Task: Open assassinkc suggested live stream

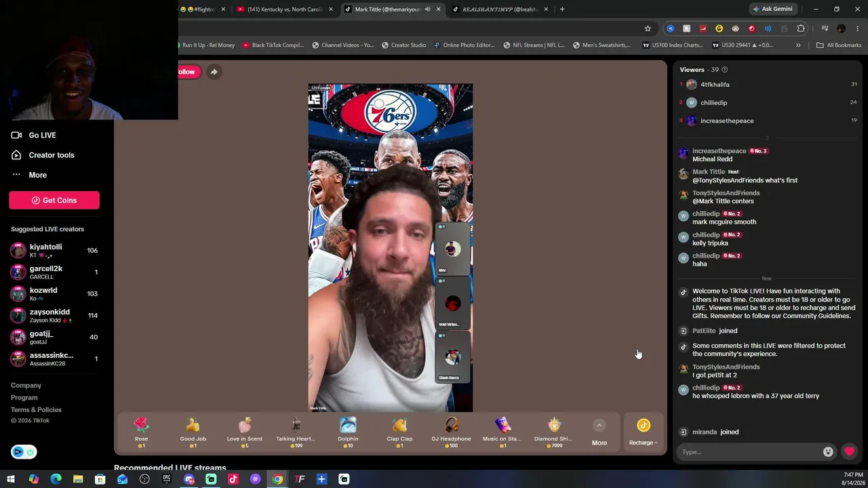Action: [54, 359]
